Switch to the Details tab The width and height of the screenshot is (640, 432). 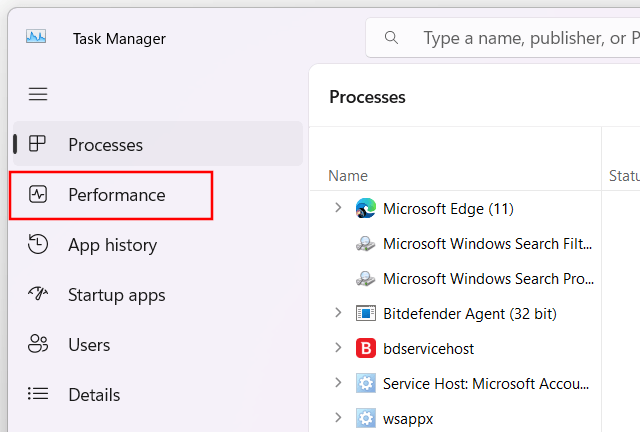(x=158, y=395)
